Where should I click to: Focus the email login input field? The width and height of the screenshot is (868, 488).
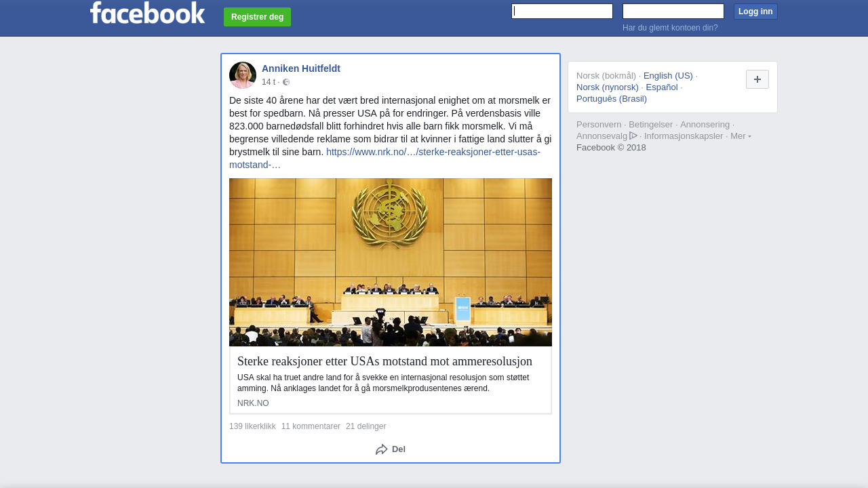click(562, 11)
